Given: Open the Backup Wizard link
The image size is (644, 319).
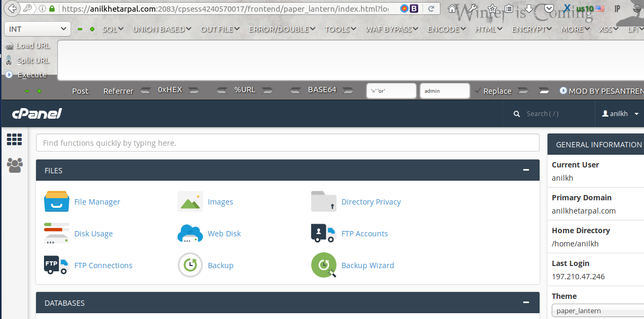Looking at the screenshot, I should pos(368,265).
